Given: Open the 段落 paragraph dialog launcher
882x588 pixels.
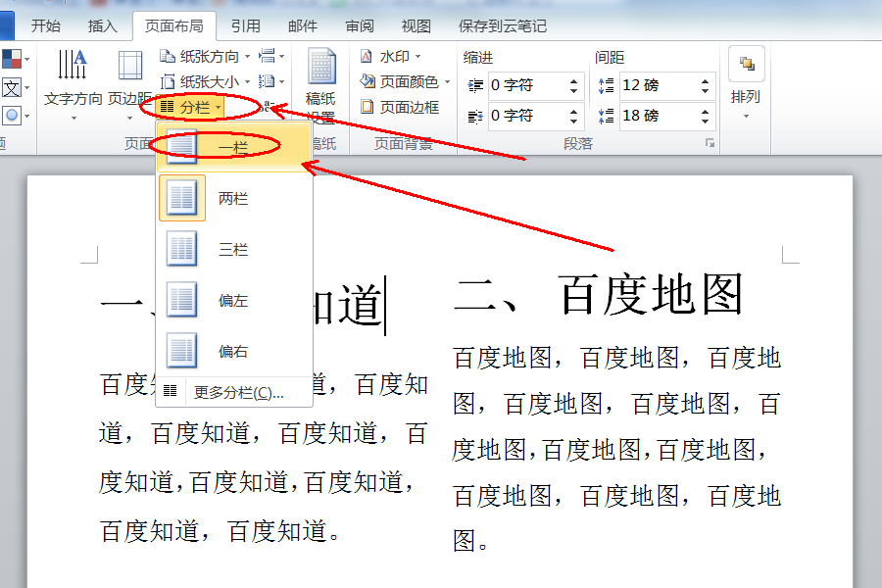Looking at the screenshot, I should coord(710,143).
